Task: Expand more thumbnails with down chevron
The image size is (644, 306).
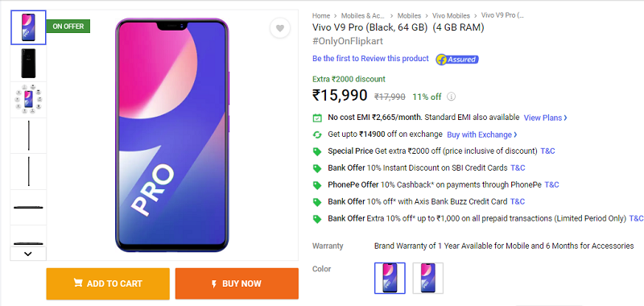Action: (28, 254)
